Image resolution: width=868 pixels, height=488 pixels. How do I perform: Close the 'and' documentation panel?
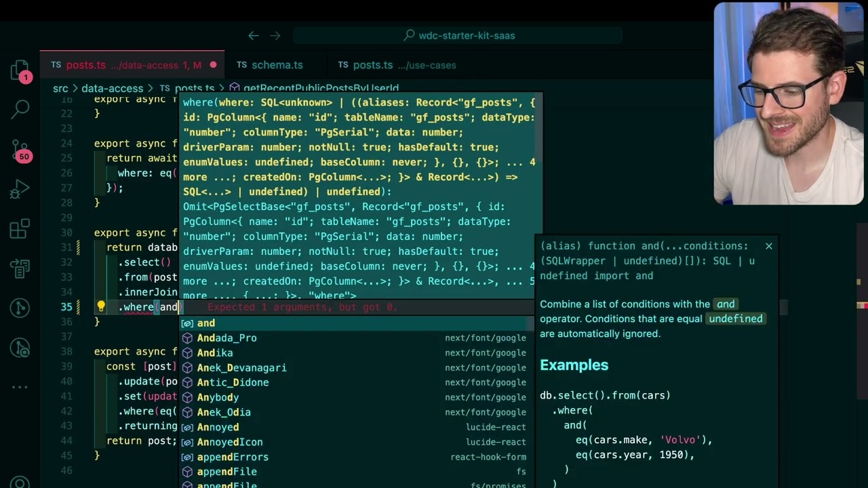769,246
